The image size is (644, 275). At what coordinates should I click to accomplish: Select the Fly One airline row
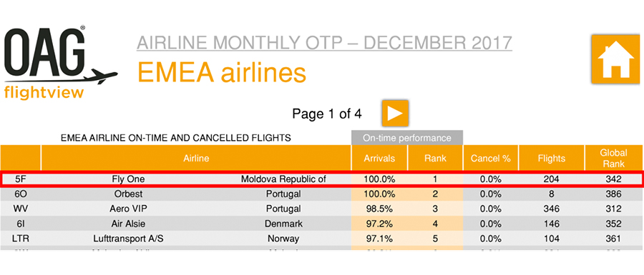pyautogui.click(x=322, y=179)
